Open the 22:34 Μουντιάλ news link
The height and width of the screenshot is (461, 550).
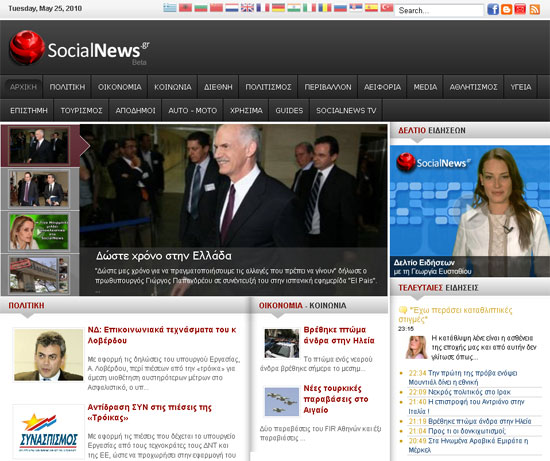click(x=463, y=378)
